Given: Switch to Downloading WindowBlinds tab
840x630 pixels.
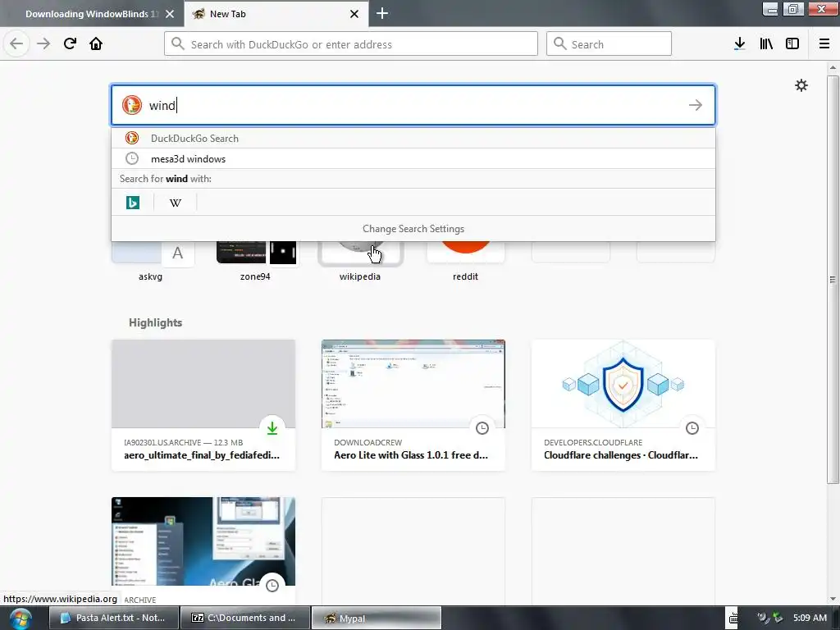Looking at the screenshot, I should pyautogui.click(x=92, y=14).
